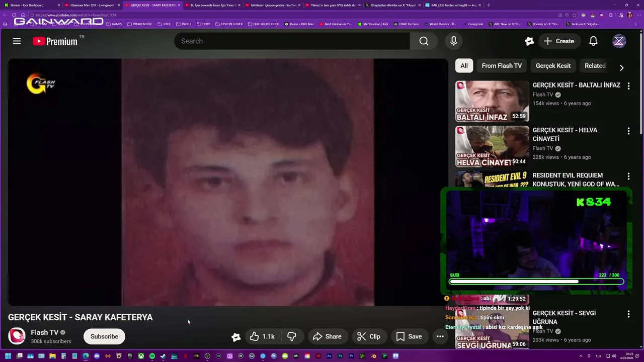Show more chips with the right chevron
The image size is (644, 362).
tap(621, 67)
